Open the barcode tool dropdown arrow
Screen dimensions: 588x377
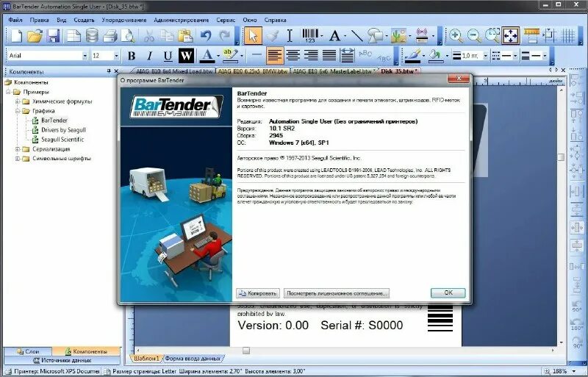point(322,37)
